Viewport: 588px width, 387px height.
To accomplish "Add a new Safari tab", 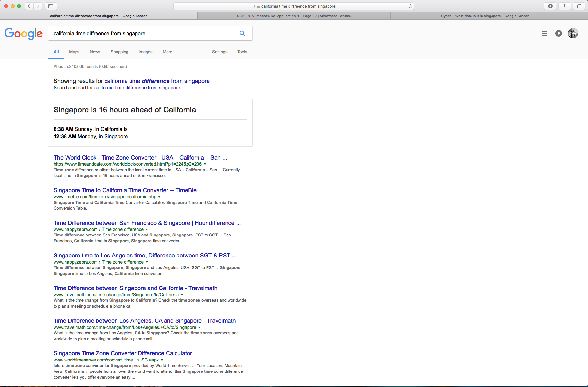I will 584,16.
